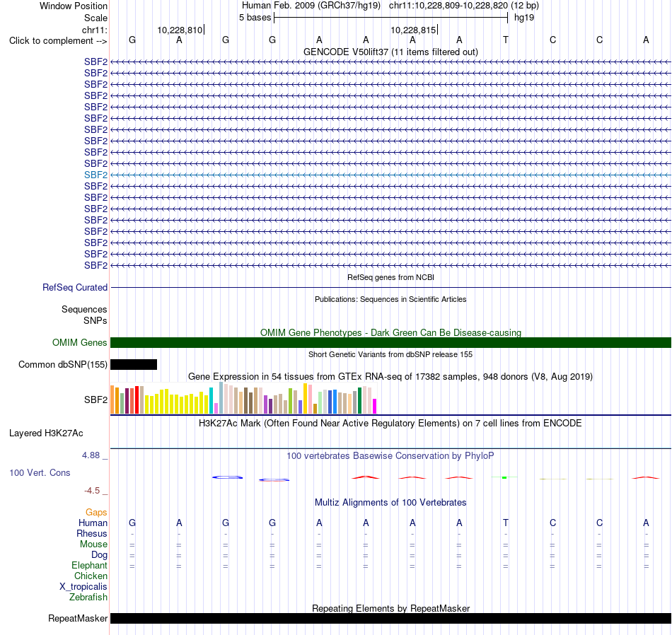Click the black Common dbSNP variant block
672x635 pixels.
pyautogui.click(x=134, y=365)
